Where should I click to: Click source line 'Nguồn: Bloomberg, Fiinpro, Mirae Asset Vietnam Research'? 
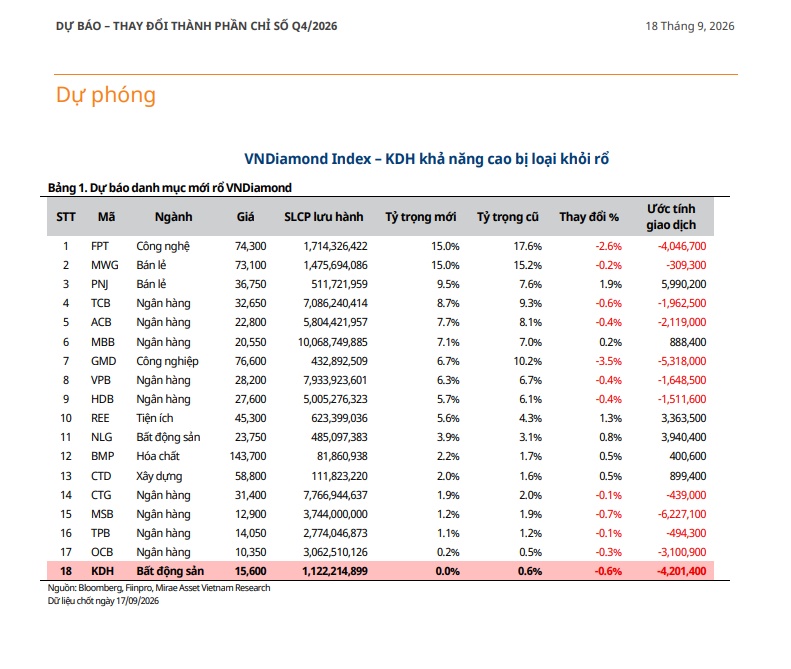(x=159, y=588)
